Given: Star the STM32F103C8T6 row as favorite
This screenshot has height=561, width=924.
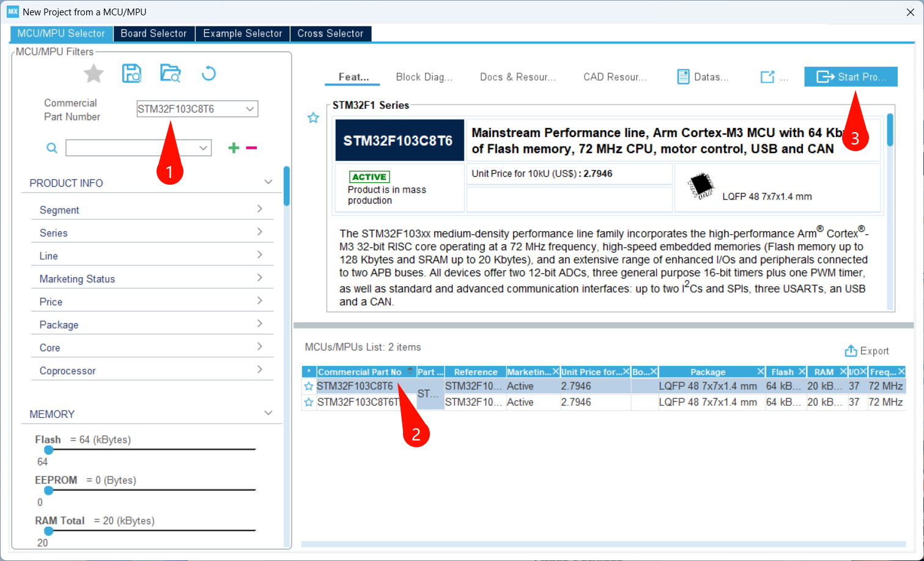Looking at the screenshot, I should (x=309, y=387).
